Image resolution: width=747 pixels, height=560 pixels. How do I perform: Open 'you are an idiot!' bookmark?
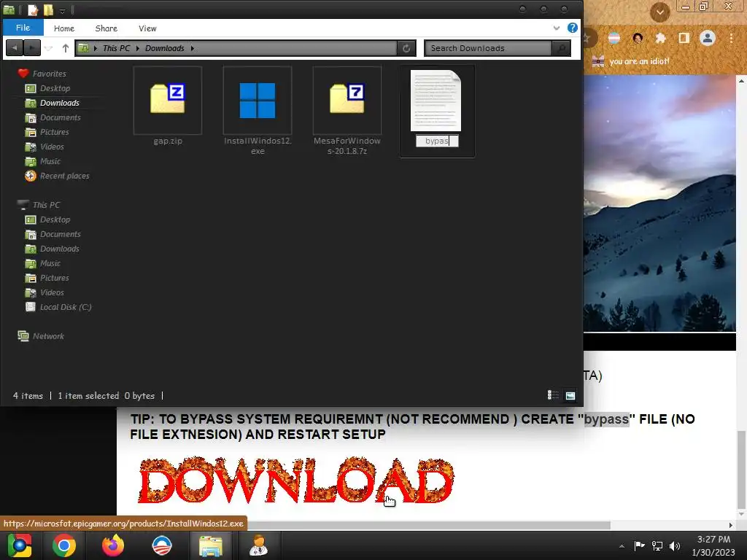click(630, 61)
